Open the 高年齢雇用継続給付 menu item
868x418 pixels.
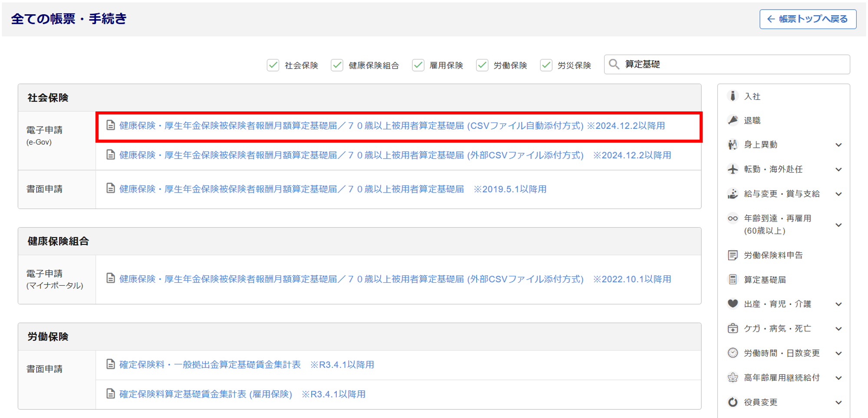781,378
